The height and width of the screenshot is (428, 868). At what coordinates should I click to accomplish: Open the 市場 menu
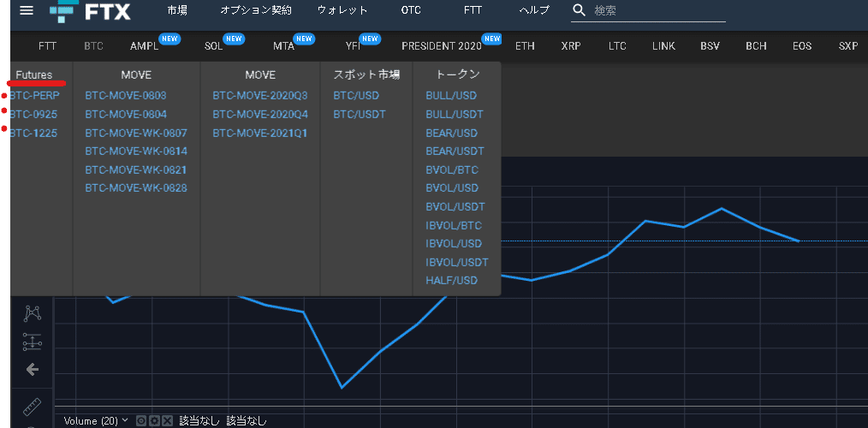[177, 10]
